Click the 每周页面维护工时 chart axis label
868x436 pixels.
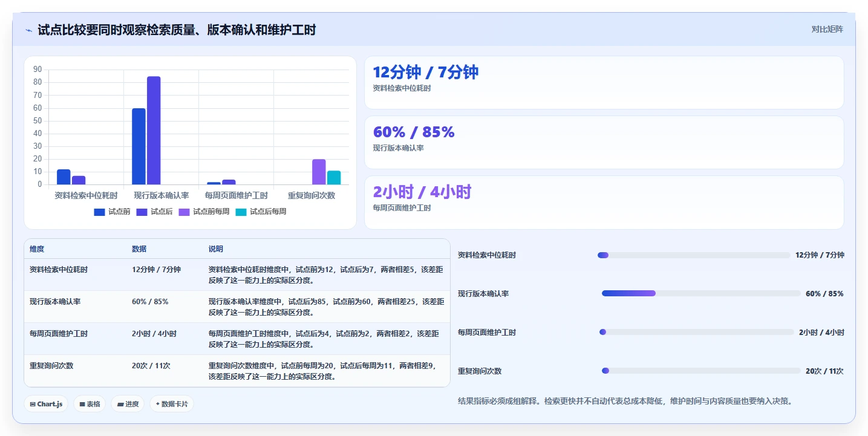point(236,195)
